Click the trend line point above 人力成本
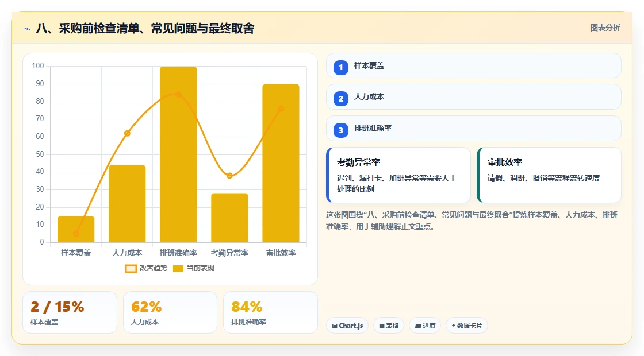This screenshot has width=644, height=356. click(x=127, y=133)
